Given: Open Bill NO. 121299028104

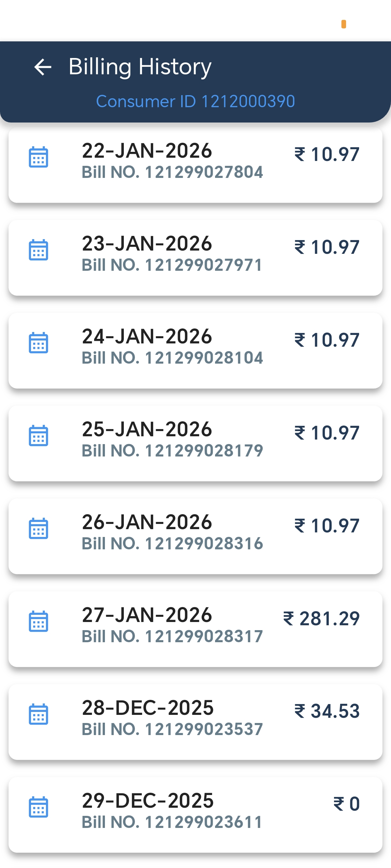Looking at the screenshot, I should pyautogui.click(x=172, y=358).
